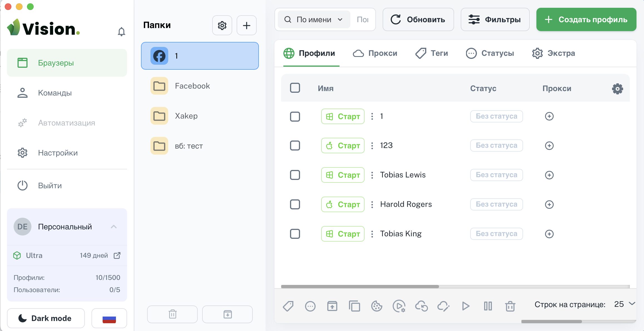Viewport: 644px width, 331px height.
Task: Add a new folder with plus button
Action: tap(246, 25)
